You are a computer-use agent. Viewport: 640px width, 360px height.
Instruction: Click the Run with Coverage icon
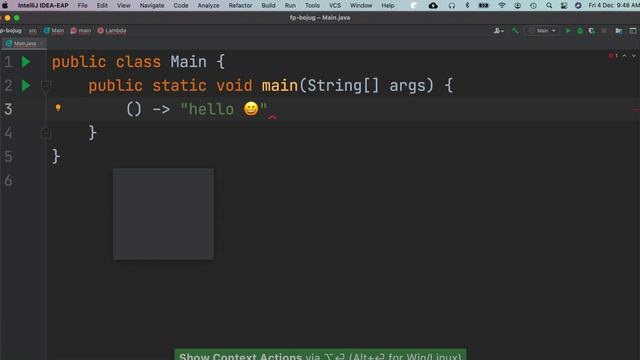[x=591, y=31]
